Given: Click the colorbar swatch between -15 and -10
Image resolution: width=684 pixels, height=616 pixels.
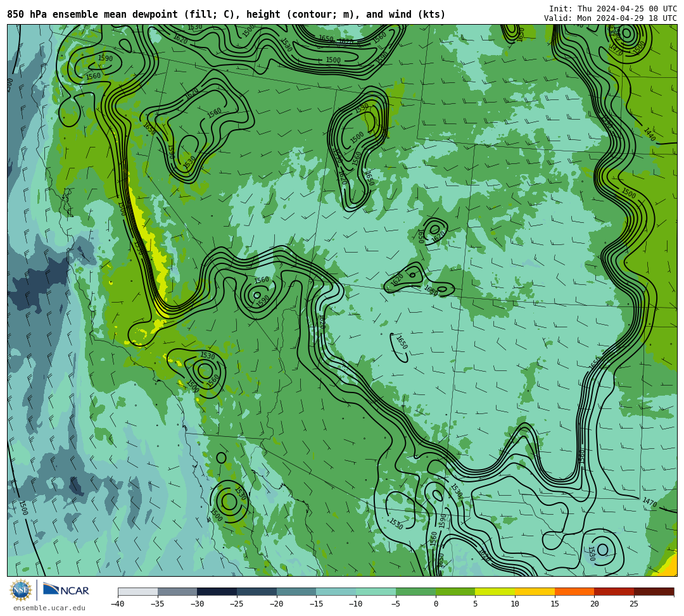Looking at the screenshot, I should click(x=336, y=591).
